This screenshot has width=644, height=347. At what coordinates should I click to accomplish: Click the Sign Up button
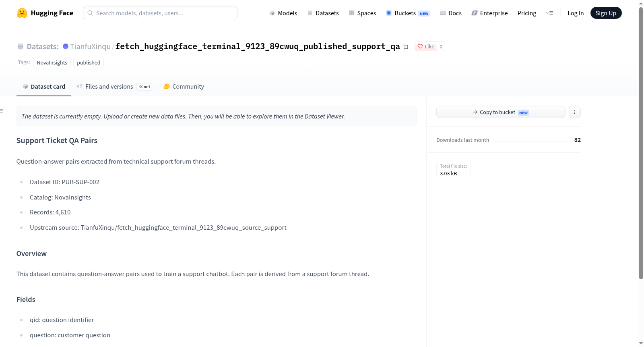pyautogui.click(x=606, y=13)
